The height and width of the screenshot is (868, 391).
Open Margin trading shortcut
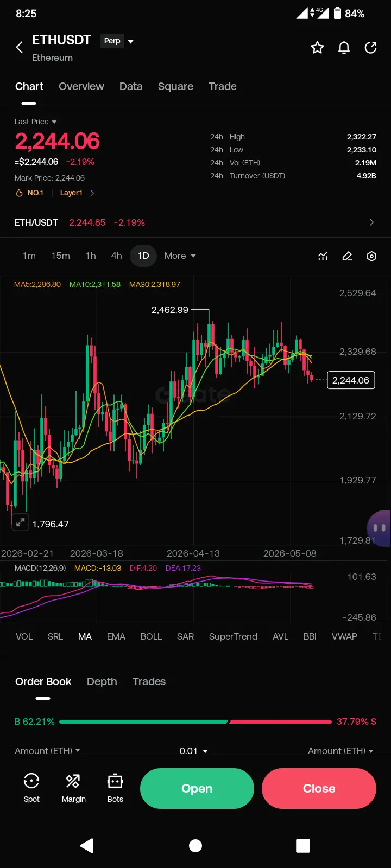tap(73, 788)
